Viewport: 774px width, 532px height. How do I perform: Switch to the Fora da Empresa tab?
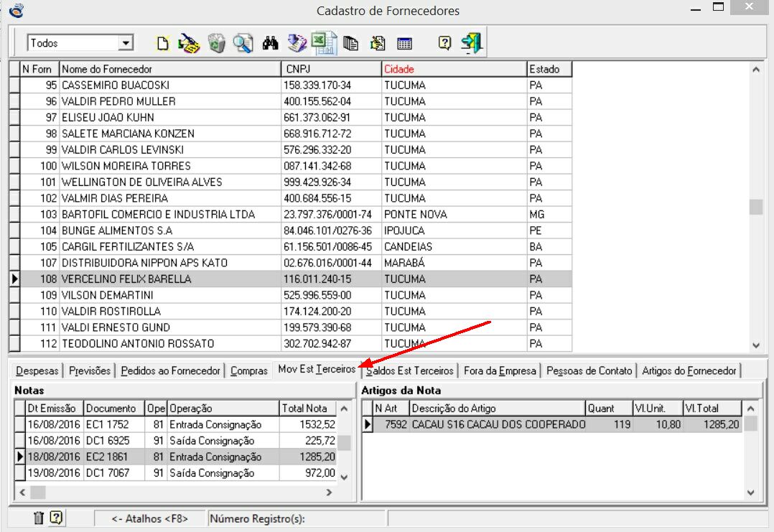coord(500,370)
